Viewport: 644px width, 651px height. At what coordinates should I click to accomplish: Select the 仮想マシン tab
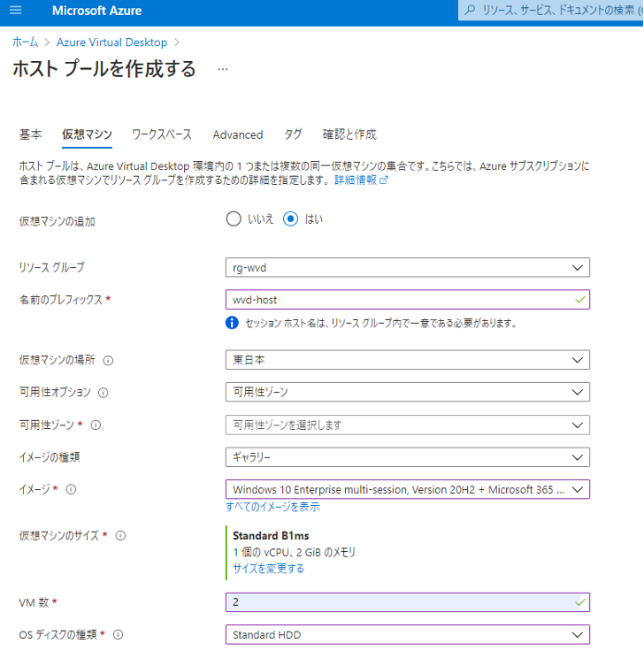coord(87,134)
